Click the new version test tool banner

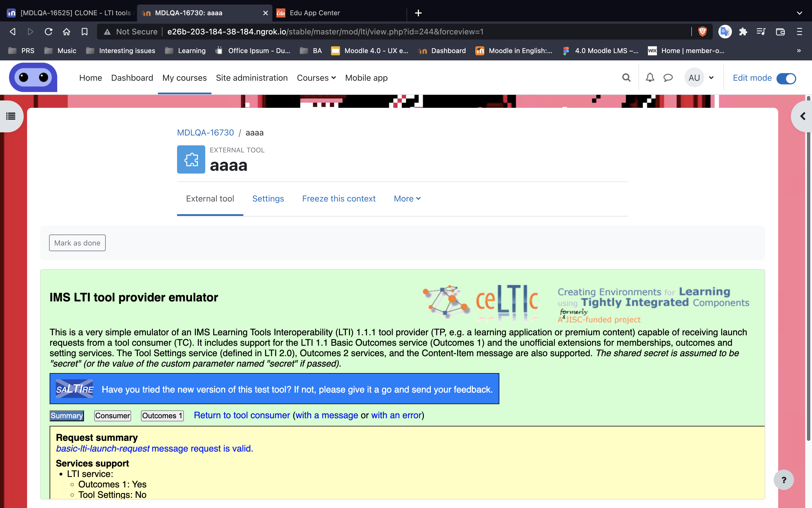coord(274,389)
